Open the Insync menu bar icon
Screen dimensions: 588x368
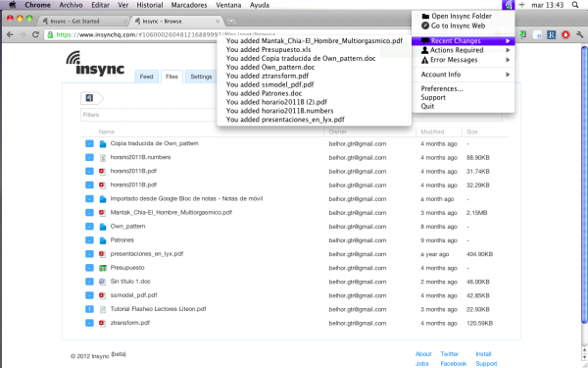pyautogui.click(x=508, y=5)
